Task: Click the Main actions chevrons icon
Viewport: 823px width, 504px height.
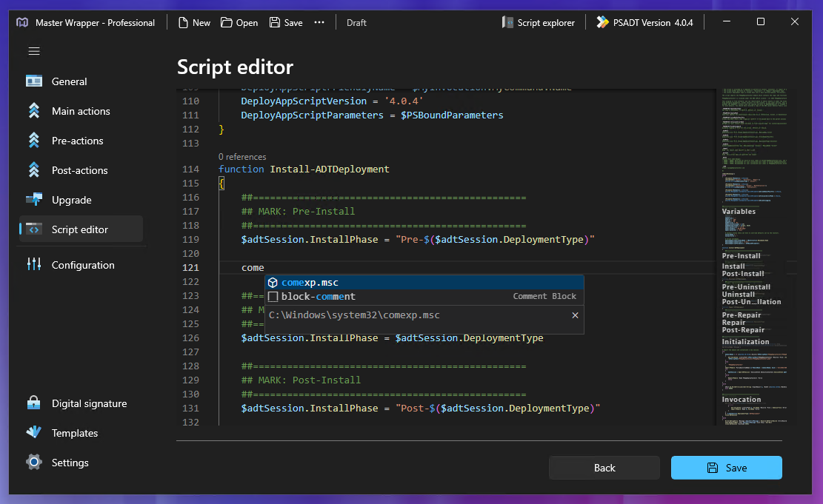Action: click(34, 111)
